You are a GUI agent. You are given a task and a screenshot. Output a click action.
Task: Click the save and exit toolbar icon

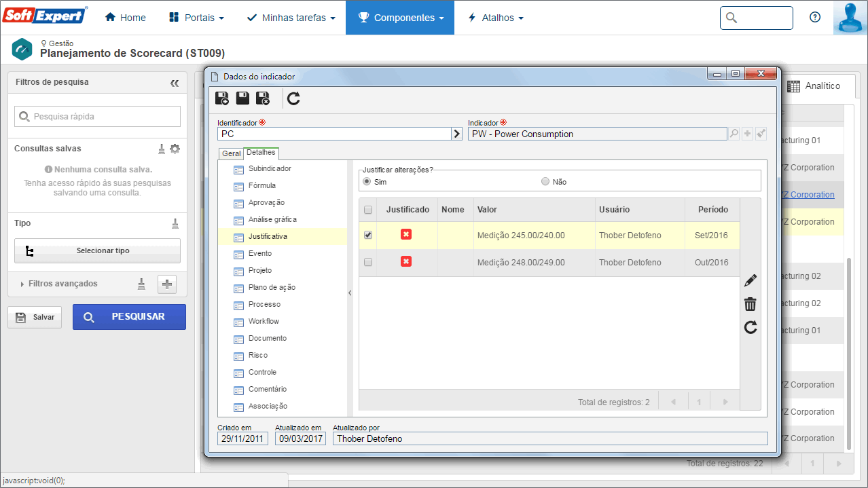coord(263,99)
